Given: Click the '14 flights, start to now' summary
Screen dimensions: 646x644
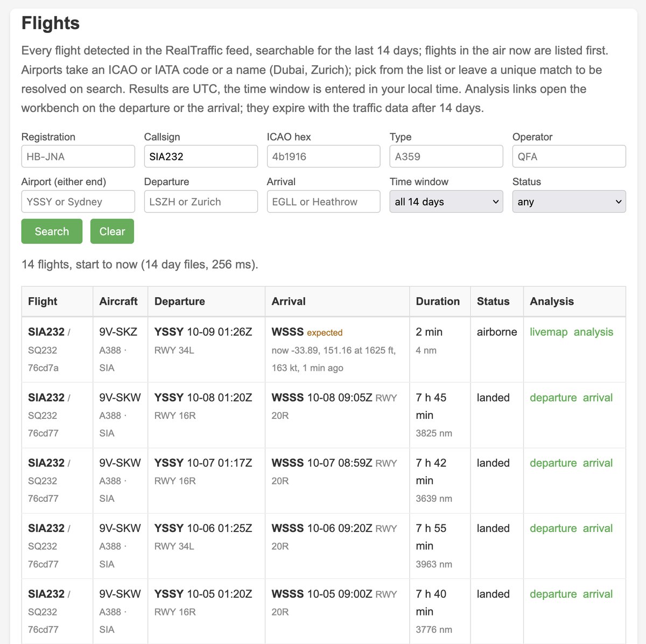Looking at the screenshot, I should click(140, 264).
